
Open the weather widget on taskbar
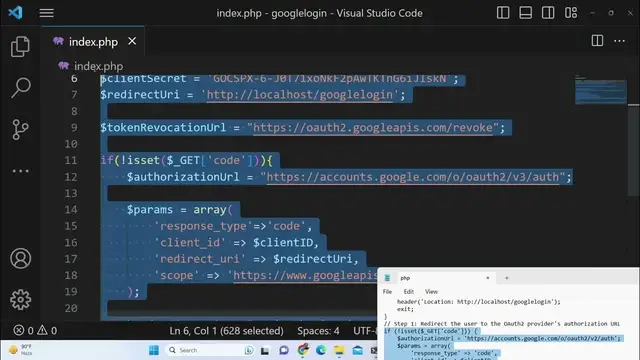(20, 350)
